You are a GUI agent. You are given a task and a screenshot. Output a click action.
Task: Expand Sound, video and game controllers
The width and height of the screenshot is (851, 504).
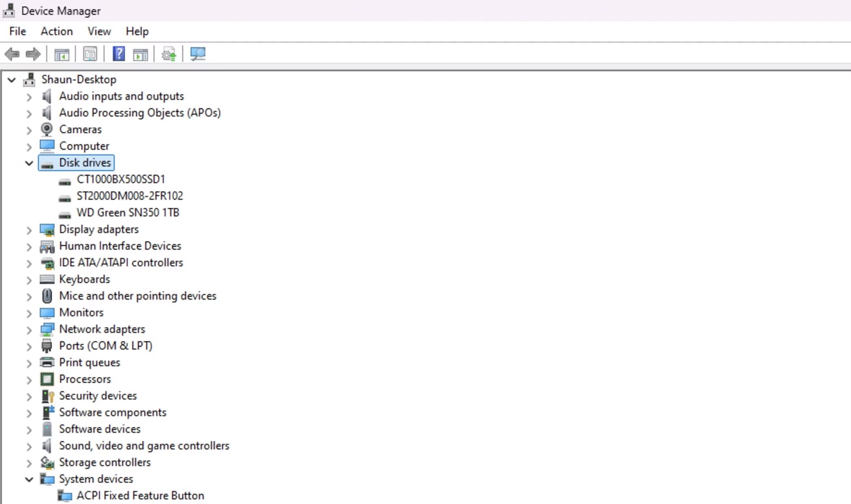[29, 446]
